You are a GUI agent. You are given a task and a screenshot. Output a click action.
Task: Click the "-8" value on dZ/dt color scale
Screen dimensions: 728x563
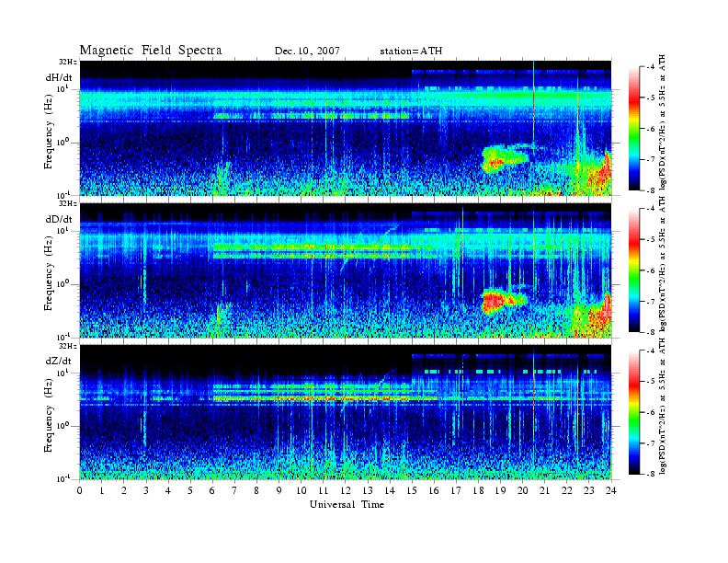coord(652,474)
